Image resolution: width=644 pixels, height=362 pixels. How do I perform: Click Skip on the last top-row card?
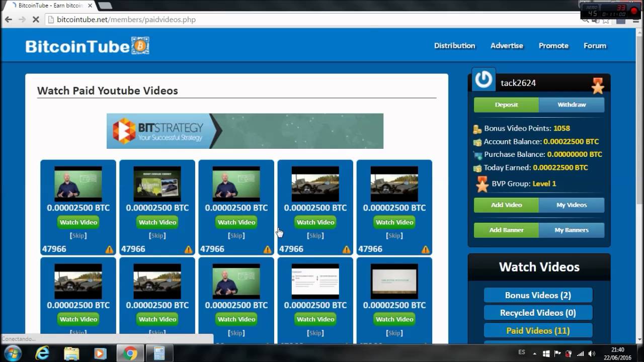(x=394, y=235)
